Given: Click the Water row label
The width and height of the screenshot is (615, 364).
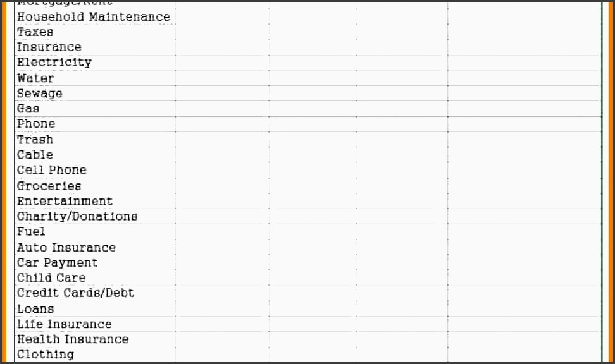Looking at the screenshot, I should (x=35, y=78).
